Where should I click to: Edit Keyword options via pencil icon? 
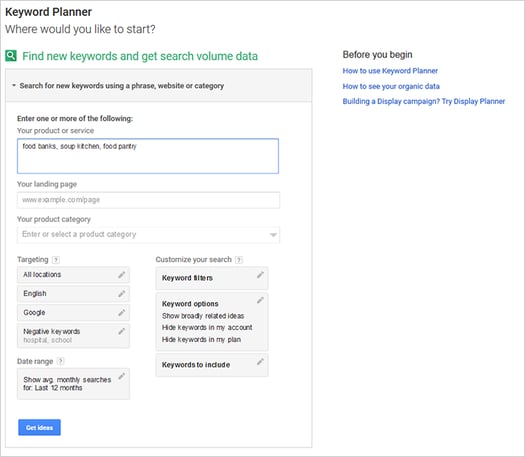[x=260, y=300]
